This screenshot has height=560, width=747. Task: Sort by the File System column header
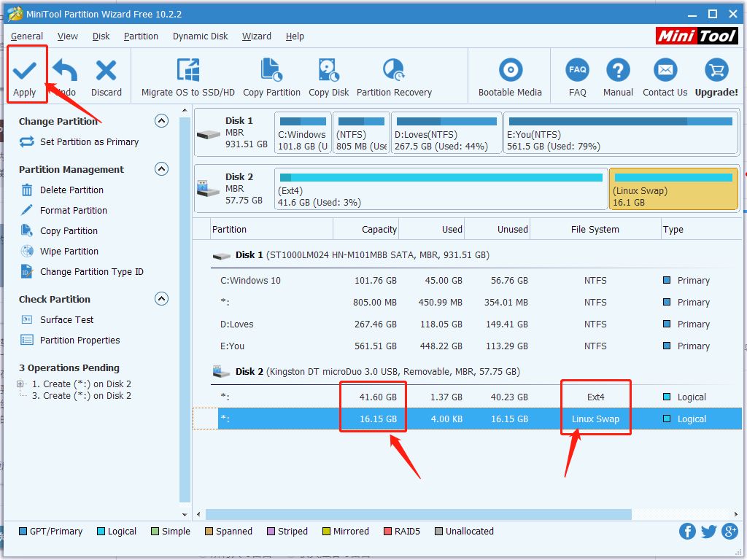click(595, 230)
